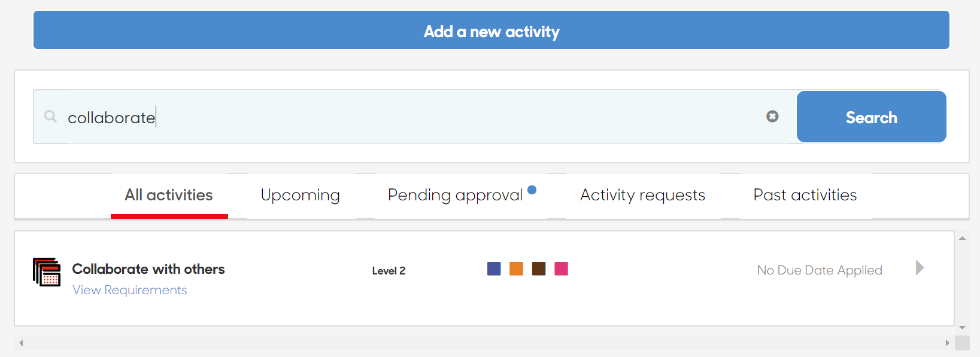Click the blue notification dot on Pending approval
The width and height of the screenshot is (980, 357).
pyautogui.click(x=532, y=190)
